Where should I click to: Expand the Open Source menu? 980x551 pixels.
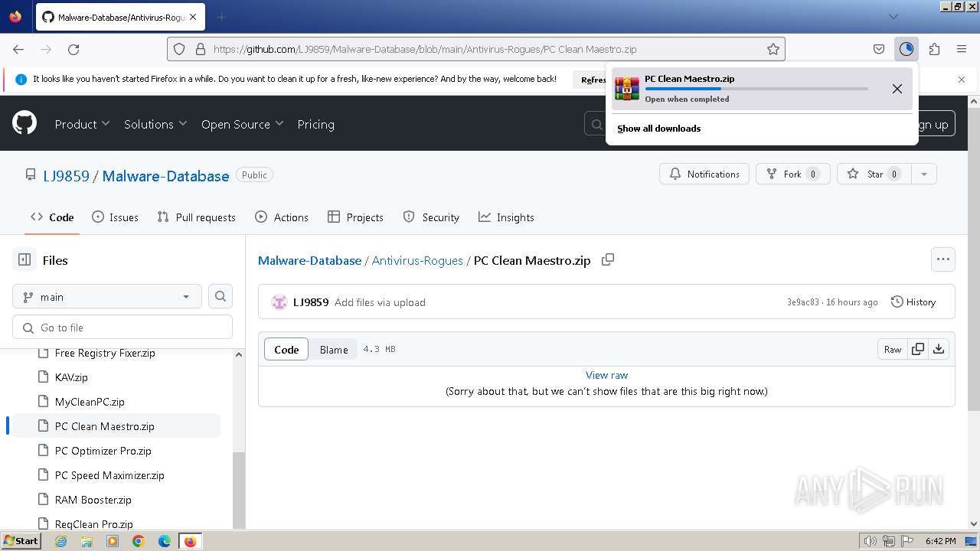[243, 124]
